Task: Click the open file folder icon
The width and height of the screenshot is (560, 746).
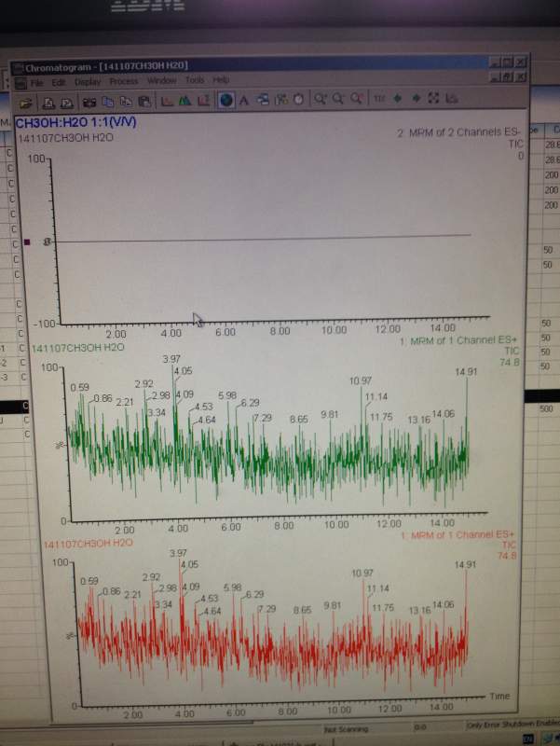Action: (25, 102)
